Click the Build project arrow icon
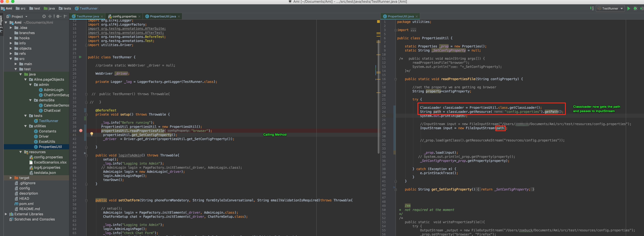 click(x=592, y=9)
